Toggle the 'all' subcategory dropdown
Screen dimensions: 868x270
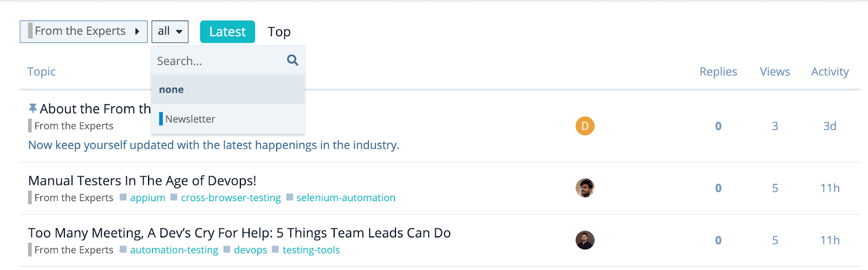(x=170, y=31)
